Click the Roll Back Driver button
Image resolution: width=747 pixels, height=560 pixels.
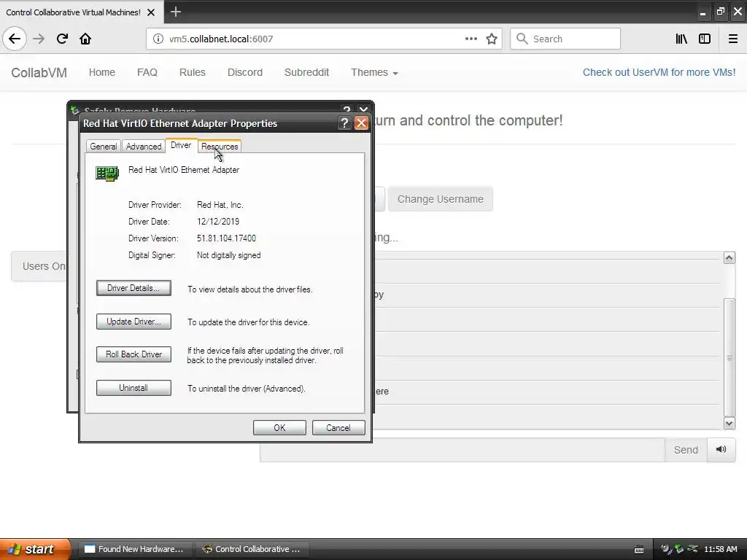coord(133,354)
